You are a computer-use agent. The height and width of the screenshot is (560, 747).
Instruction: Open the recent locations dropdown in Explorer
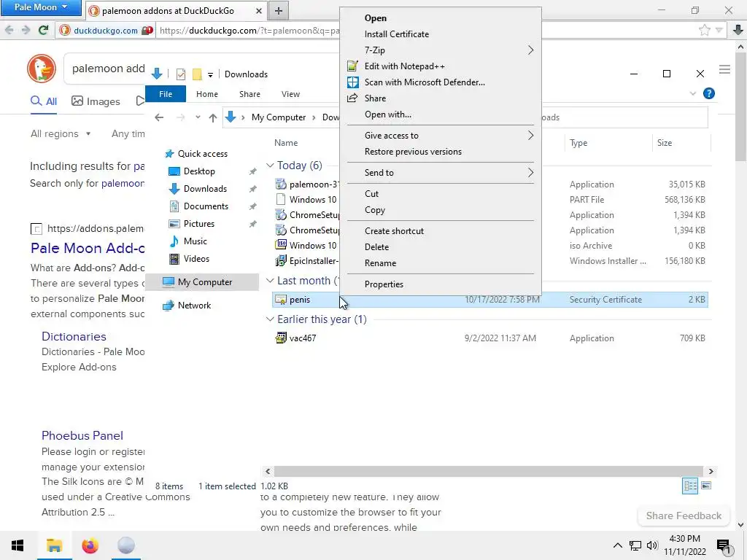(x=198, y=117)
